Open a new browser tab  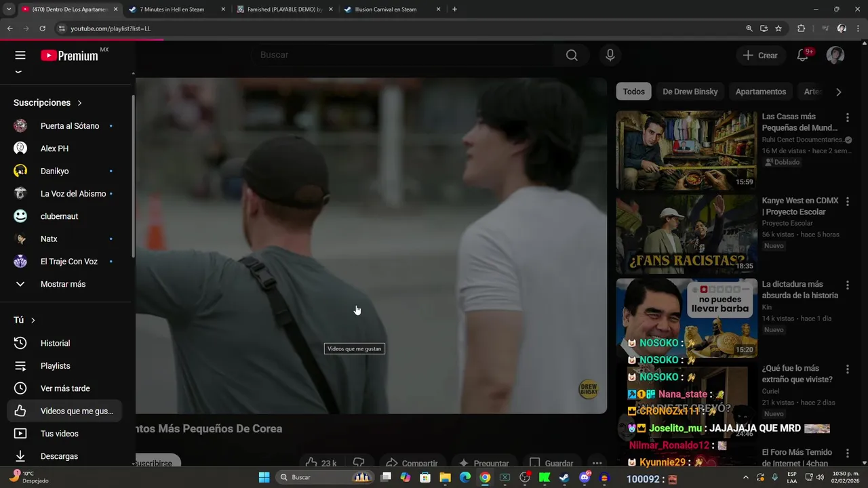tap(454, 9)
